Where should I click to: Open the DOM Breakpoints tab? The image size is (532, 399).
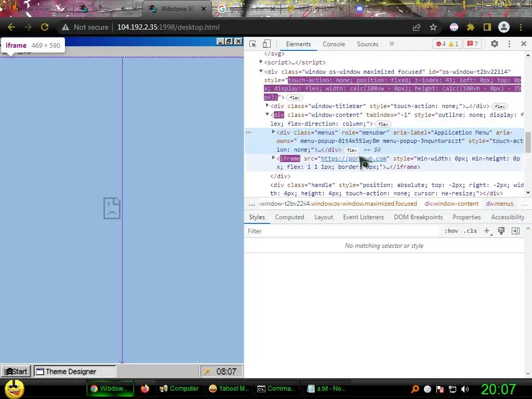pos(418,217)
